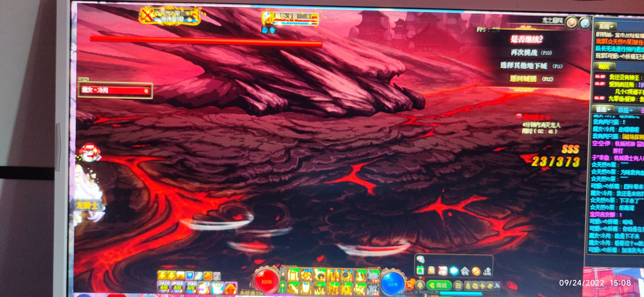Click the silver gem icon atop popup menu
644x297 pixels.
[x=421, y=260]
